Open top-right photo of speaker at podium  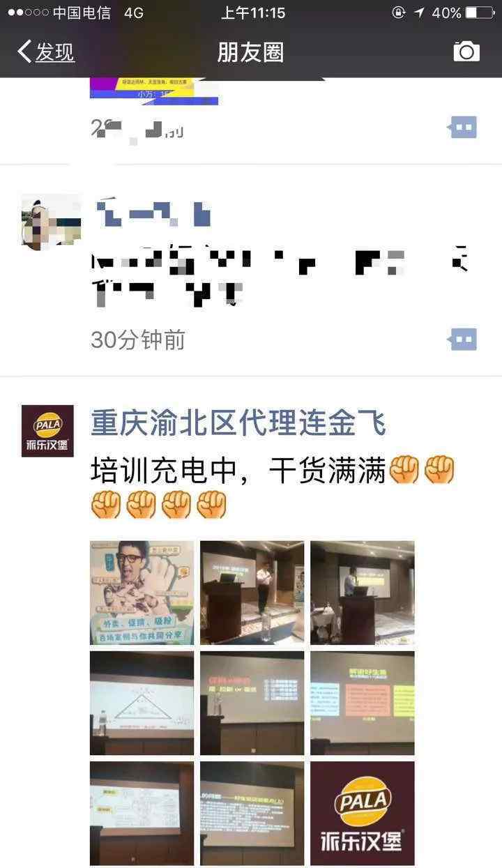tap(363, 593)
